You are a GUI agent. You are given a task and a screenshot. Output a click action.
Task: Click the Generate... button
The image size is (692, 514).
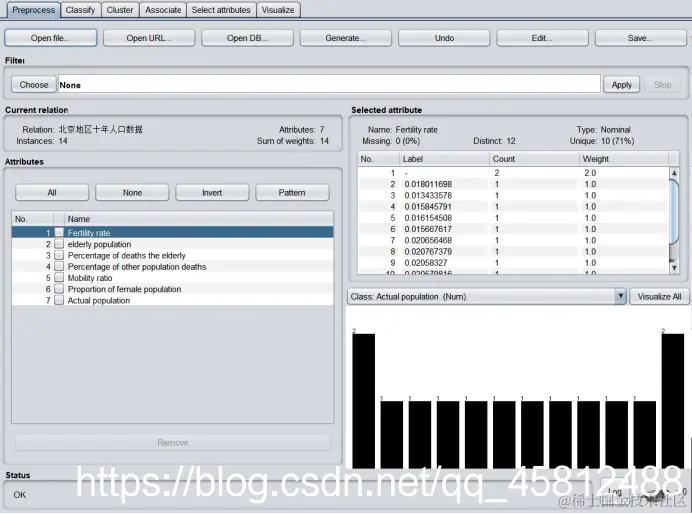point(346,38)
